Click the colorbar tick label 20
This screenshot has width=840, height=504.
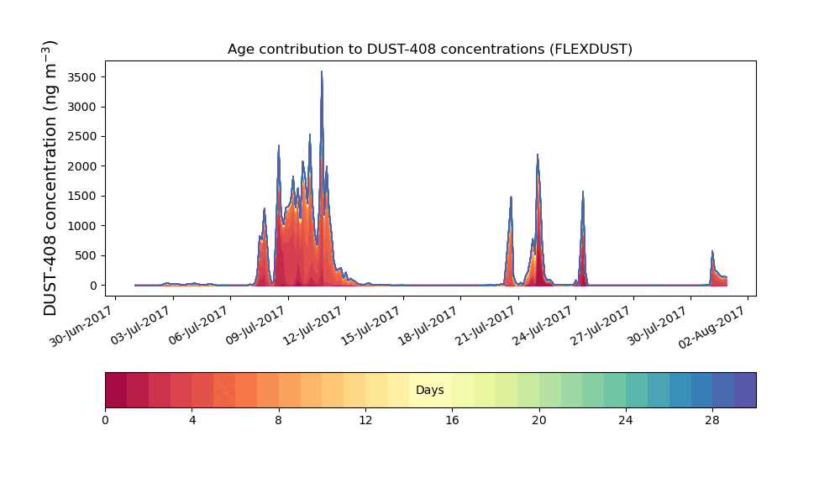pos(539,421)
